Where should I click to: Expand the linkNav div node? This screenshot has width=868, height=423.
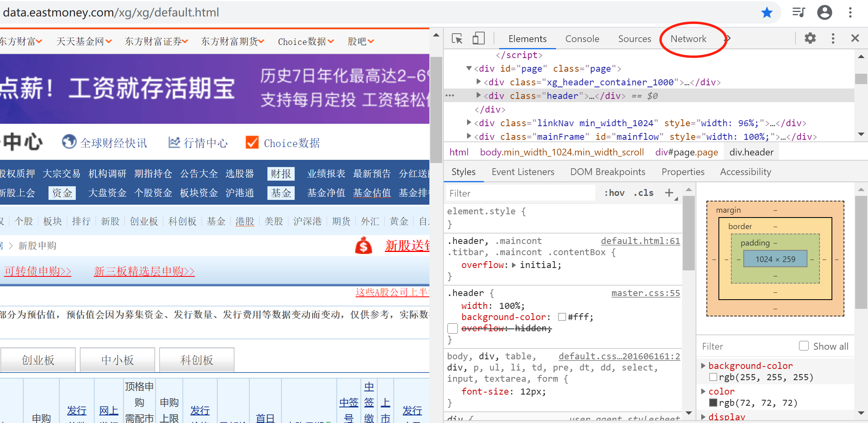469,123
